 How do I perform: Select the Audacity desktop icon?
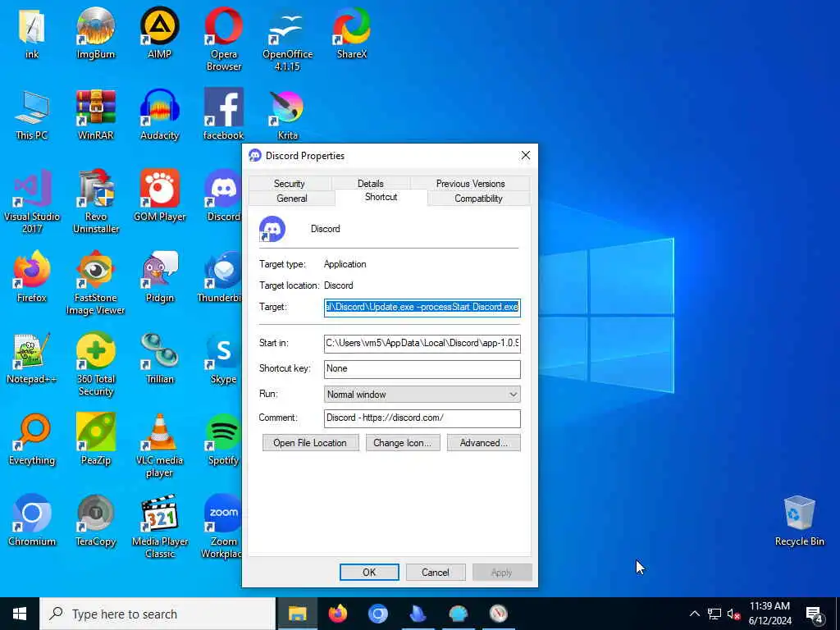[x=159, y=114]
